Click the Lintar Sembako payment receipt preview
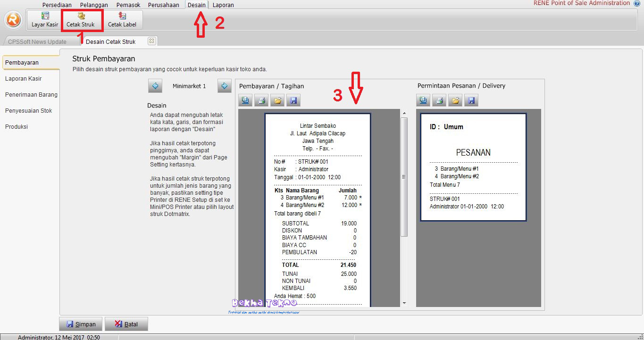The image size is (644, 340). click(x=318, y=210)
